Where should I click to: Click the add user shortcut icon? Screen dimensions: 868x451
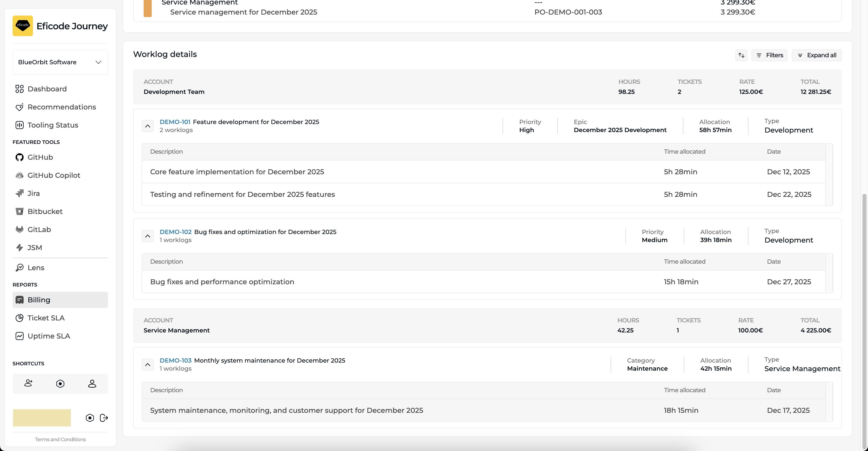(28, 383)
